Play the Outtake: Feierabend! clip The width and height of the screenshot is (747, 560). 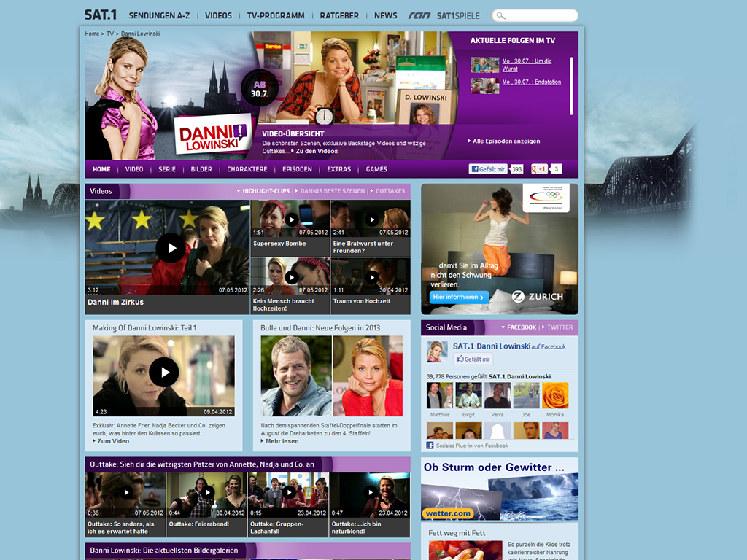pyautogui.click(x=208, y=492)
